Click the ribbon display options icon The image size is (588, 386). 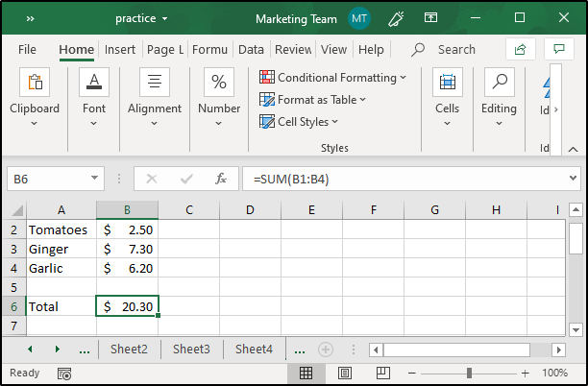point(430,17)
